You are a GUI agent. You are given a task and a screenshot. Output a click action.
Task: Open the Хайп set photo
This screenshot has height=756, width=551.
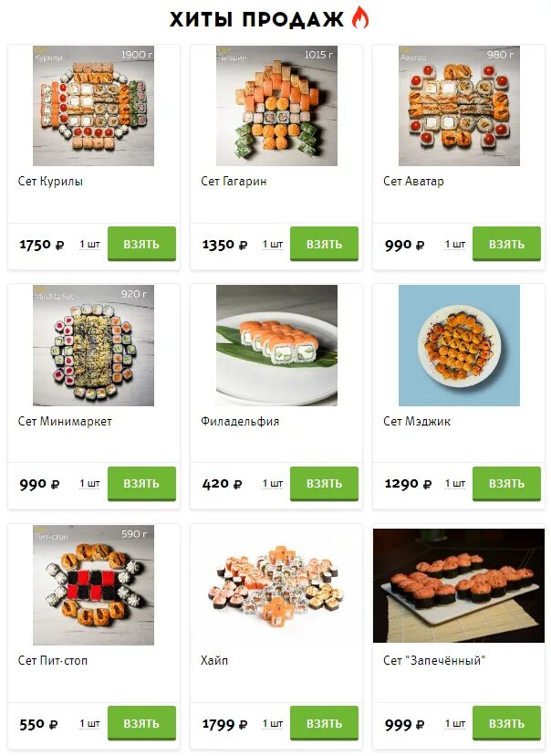(x=276, y=585)
